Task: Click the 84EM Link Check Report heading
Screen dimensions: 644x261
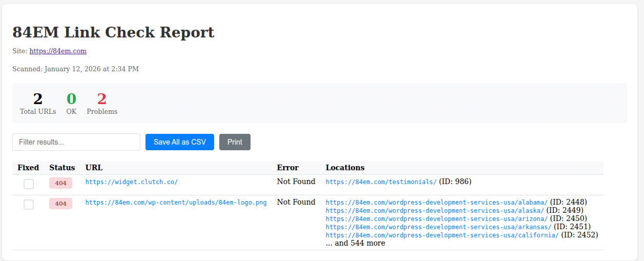Action: (x=113, y=32)
